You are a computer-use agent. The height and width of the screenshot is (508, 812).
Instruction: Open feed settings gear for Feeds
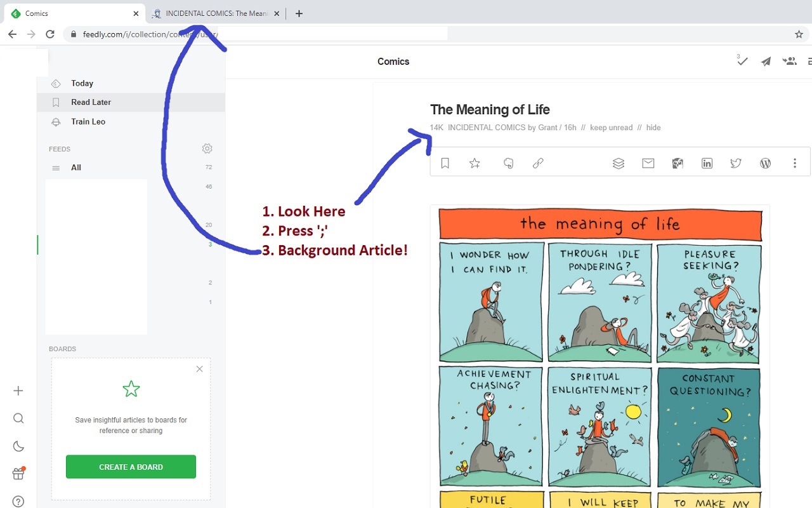click(207, 148)
